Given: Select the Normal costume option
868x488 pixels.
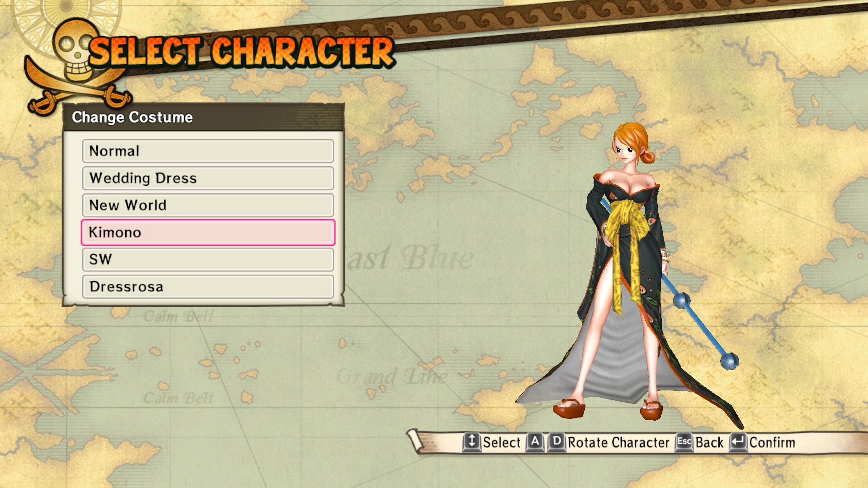Looking at the screenshot, I should point(208,151).
